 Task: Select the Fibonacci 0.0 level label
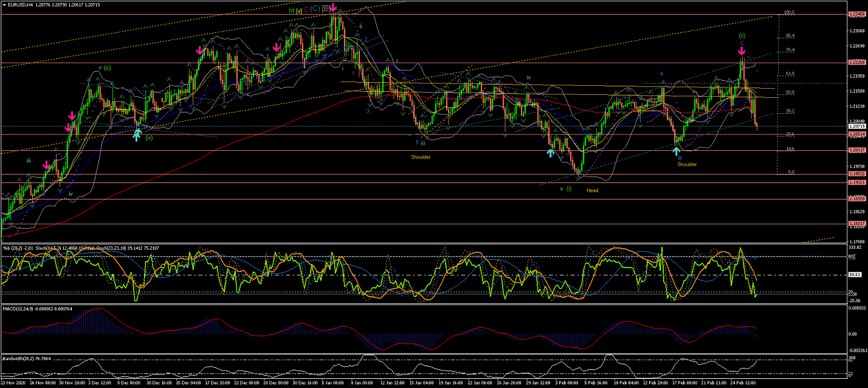click(x=790, y=172)
